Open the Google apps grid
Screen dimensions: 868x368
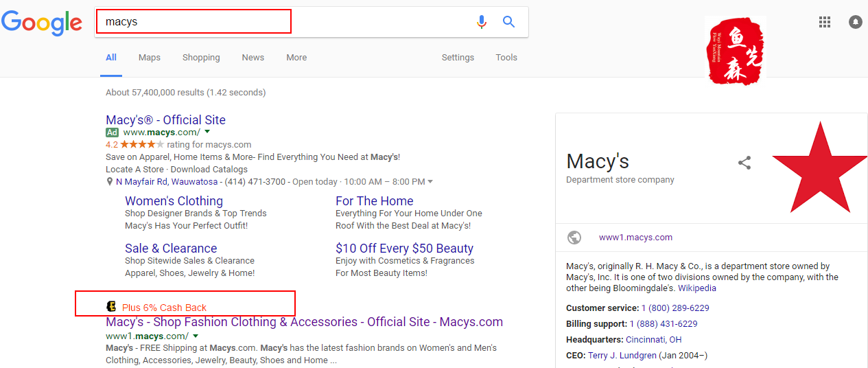(x=825, y=22)
